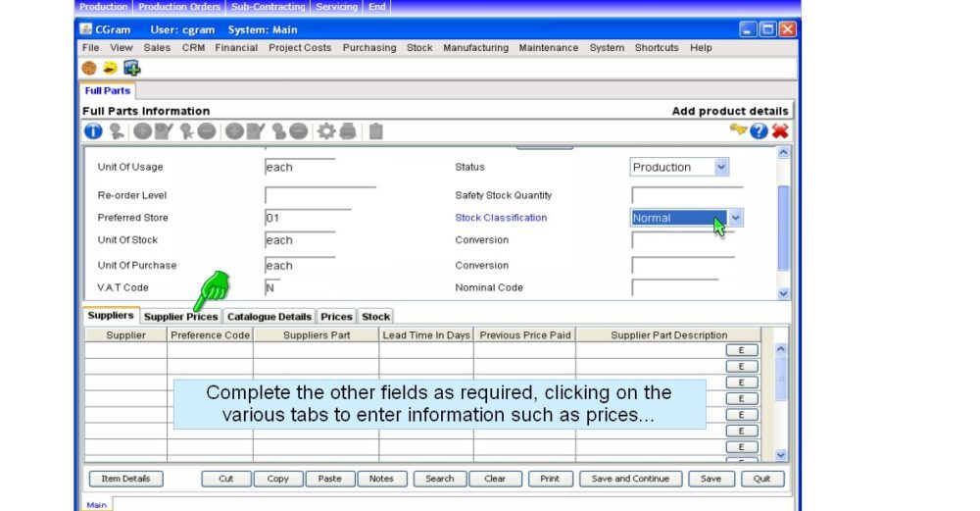Switch to the Supplier Prices tab

(x=180, y=317)
